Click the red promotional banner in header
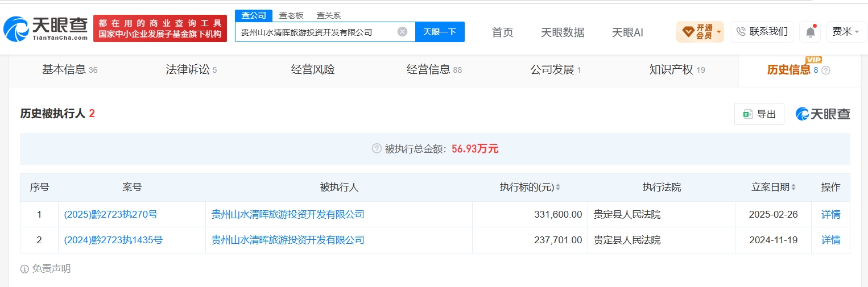This screenshot has height=287, width=868. click(x=160, y=28)
